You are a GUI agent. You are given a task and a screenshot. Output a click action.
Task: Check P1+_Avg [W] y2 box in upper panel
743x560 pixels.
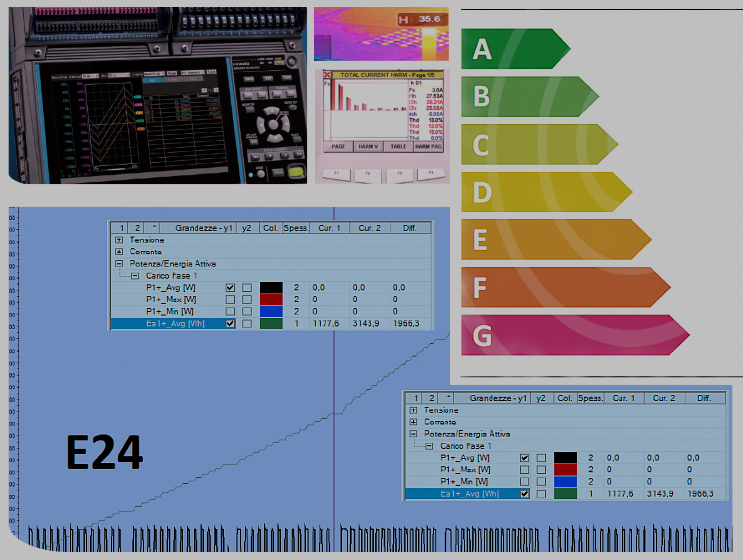[x=247, y=288]
